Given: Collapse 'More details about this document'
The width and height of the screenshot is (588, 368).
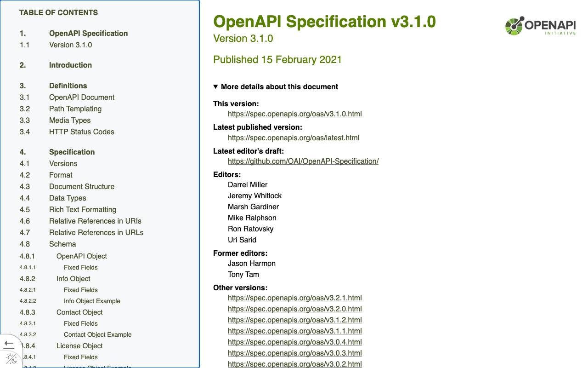Looking at the screenshot, I should click(276, 86).
